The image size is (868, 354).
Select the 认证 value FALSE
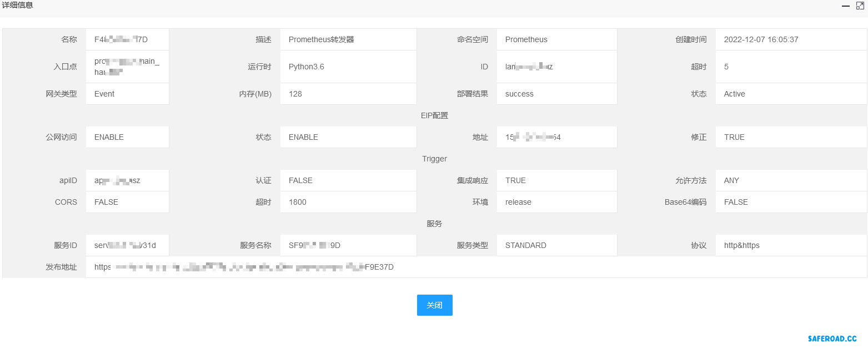[x=300, y=180]
